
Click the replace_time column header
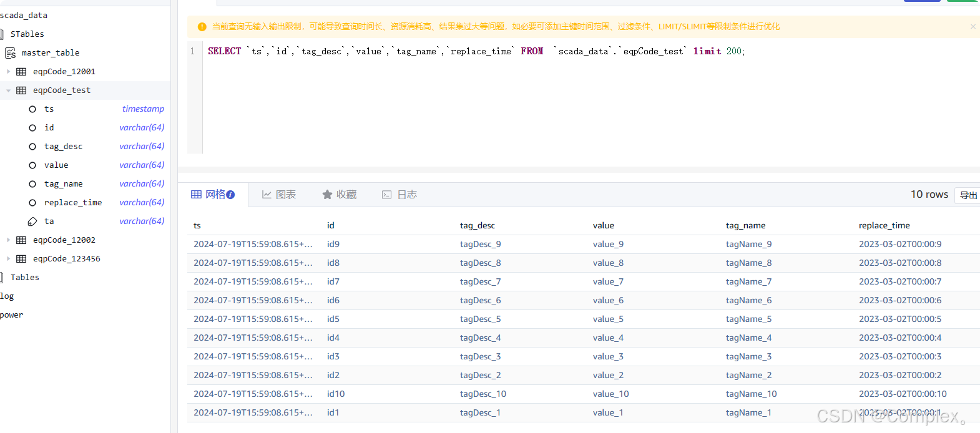[x=884, y=226]
